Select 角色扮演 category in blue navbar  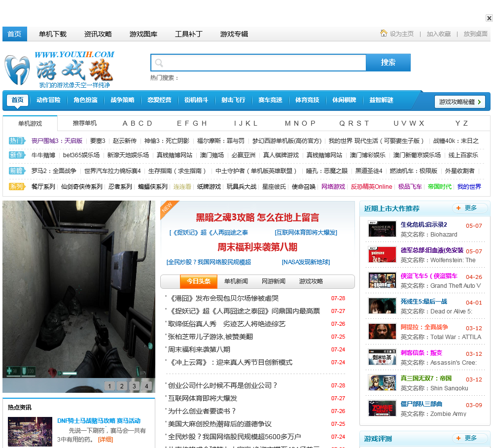tap(85, 100)
